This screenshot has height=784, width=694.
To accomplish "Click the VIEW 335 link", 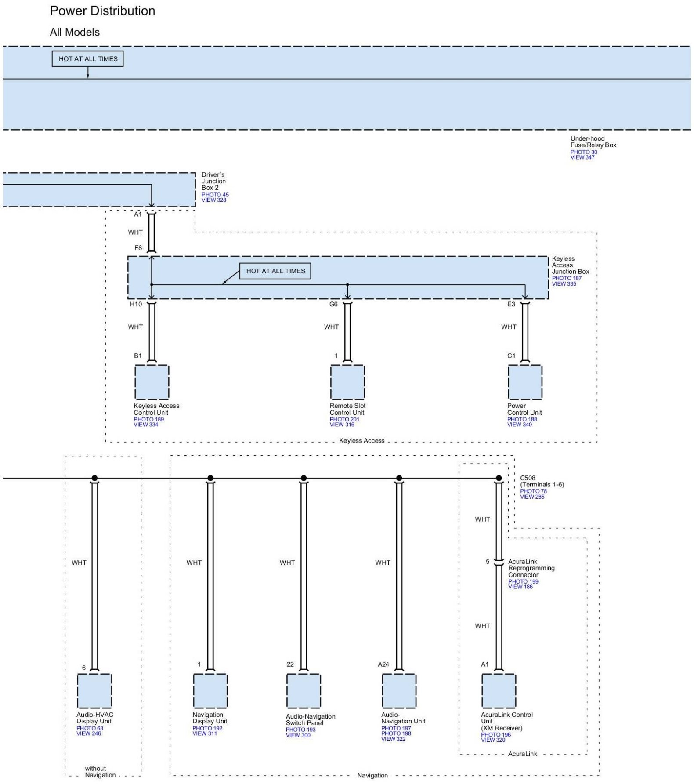I will coord(564,284).
